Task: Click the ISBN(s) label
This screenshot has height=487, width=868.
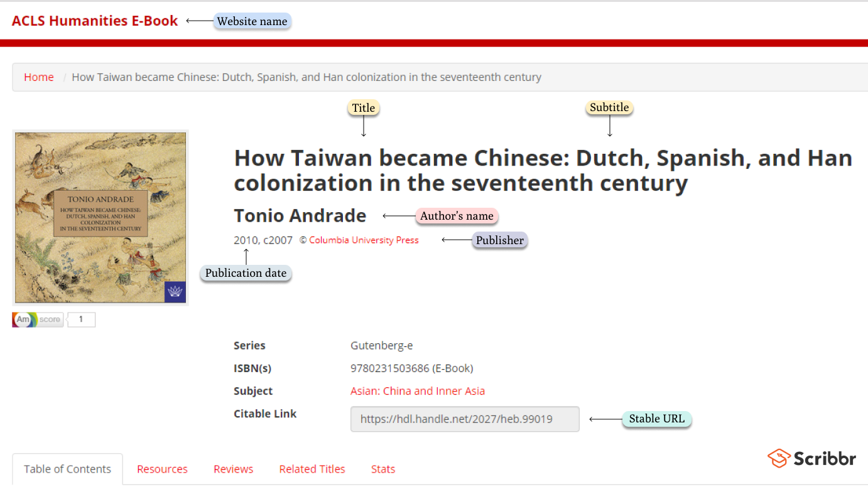Action: pos(252,368)
